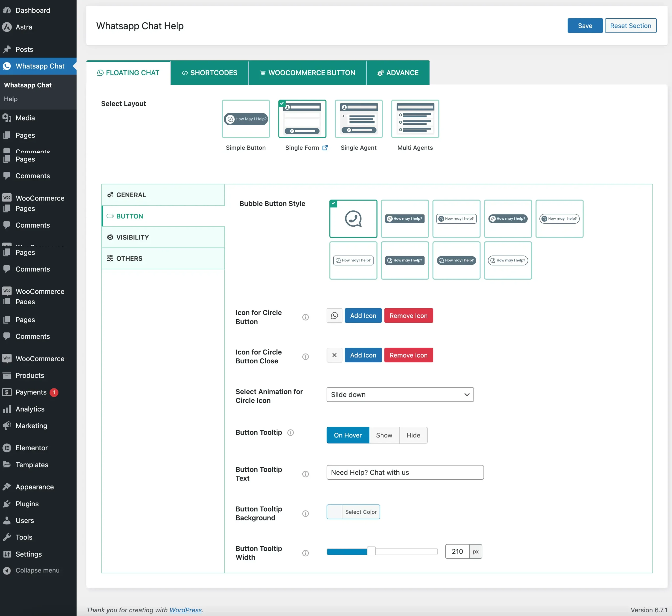Click the Analytics bar chart icon

tap(7, 409)
